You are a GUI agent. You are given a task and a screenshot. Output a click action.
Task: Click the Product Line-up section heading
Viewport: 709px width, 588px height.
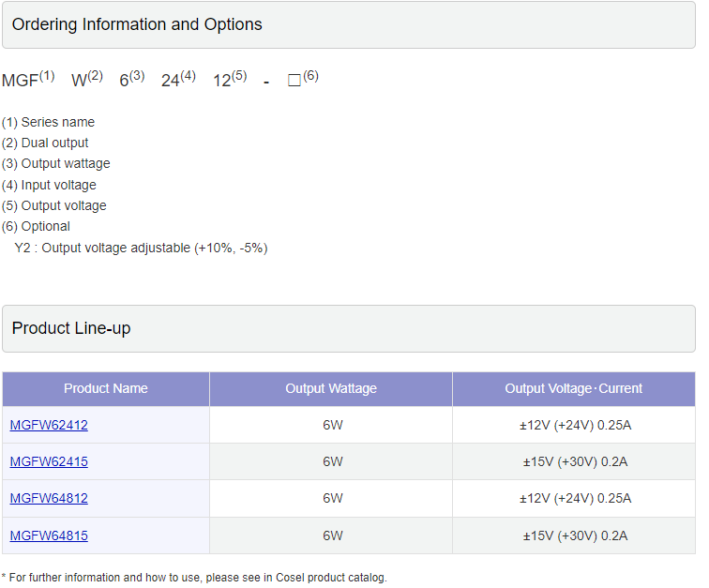pos(71,328)
